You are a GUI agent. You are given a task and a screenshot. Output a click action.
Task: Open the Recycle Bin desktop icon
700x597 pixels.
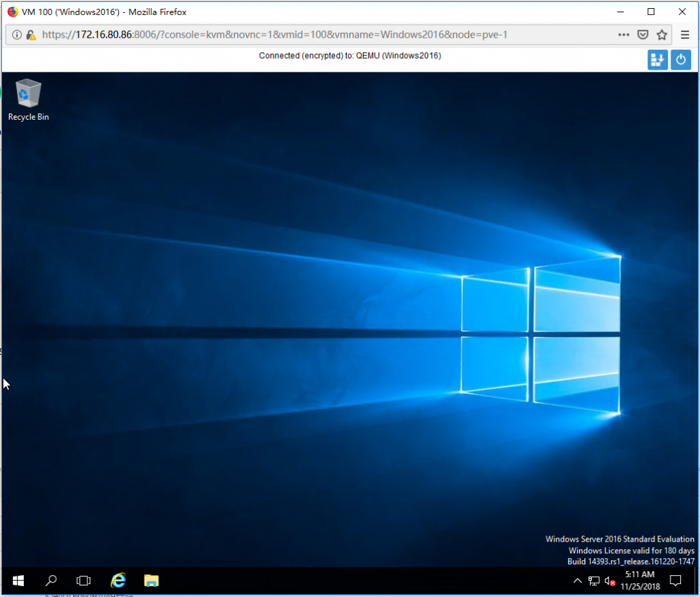pos(29,100)
